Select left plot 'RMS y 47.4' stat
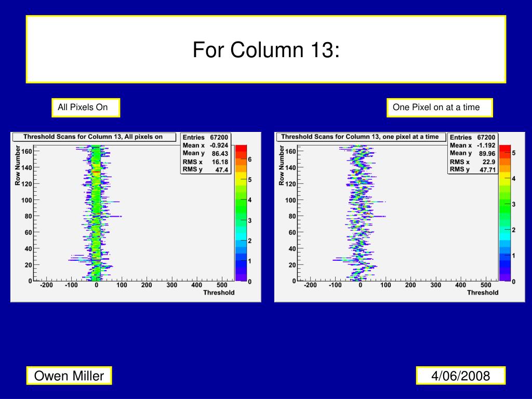Screen dimensions: 532x399 coord(205,170)
